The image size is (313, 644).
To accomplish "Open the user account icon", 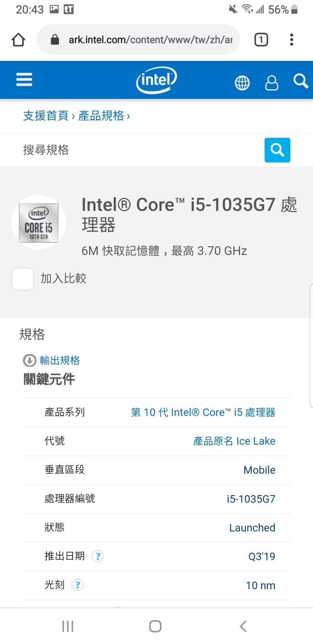I will pyautogui.click(x=272, y=82).
